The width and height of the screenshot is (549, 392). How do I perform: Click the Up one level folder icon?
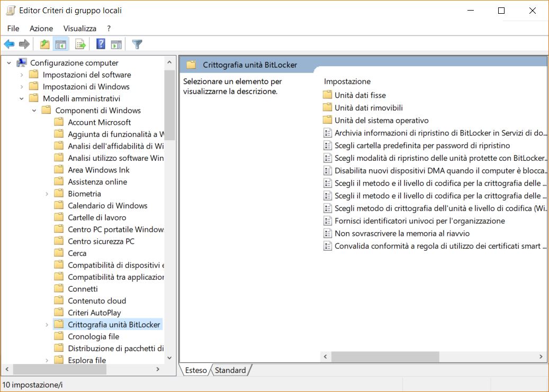click(x=44, y=44)
